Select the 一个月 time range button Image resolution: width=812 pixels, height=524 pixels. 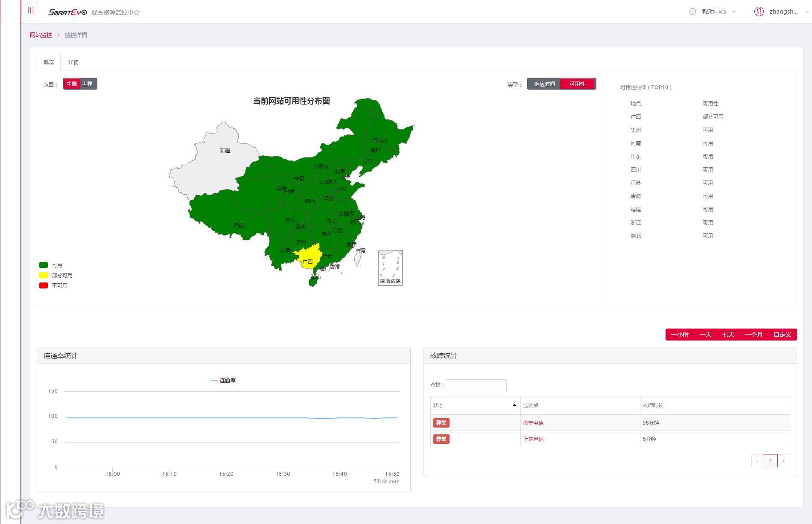point(754,335)
